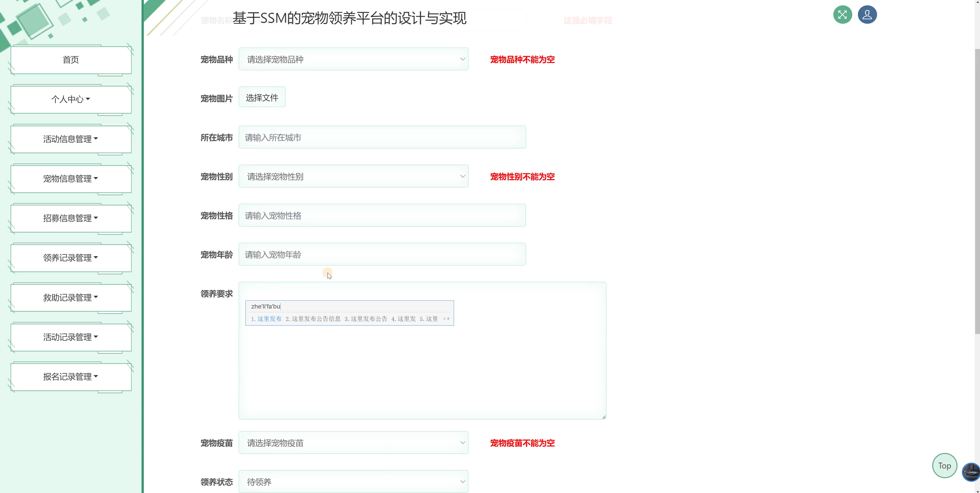
Task: Click the round Top back-to-top button
Action: [944, 465]
